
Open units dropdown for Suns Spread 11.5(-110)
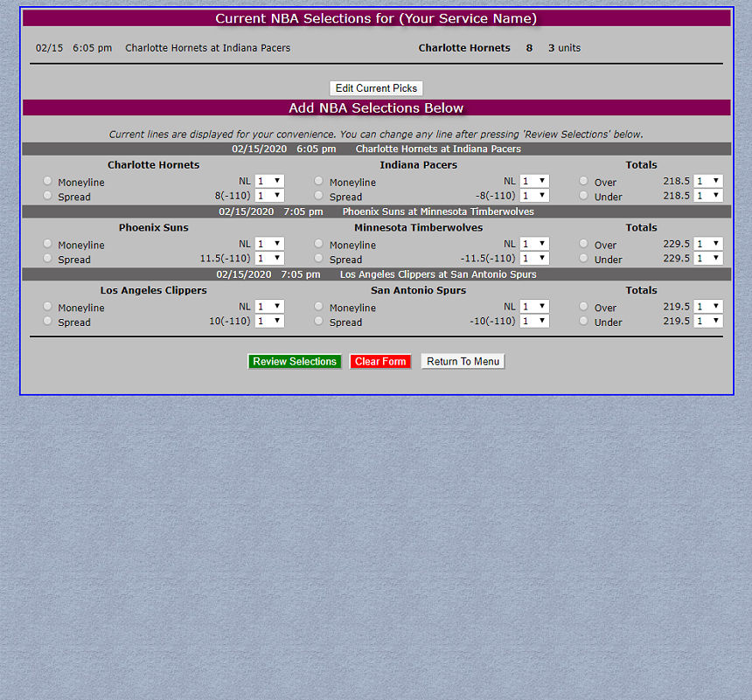269,259
